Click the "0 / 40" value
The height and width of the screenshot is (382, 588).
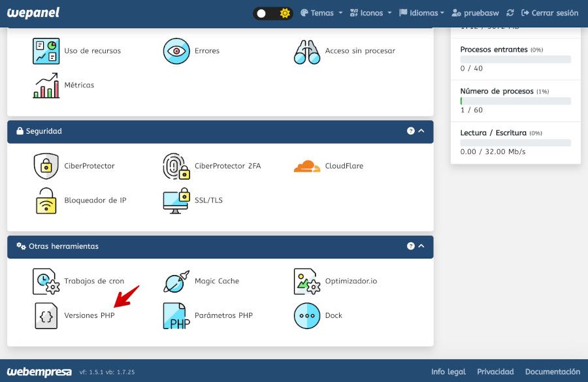pos(471,68)
